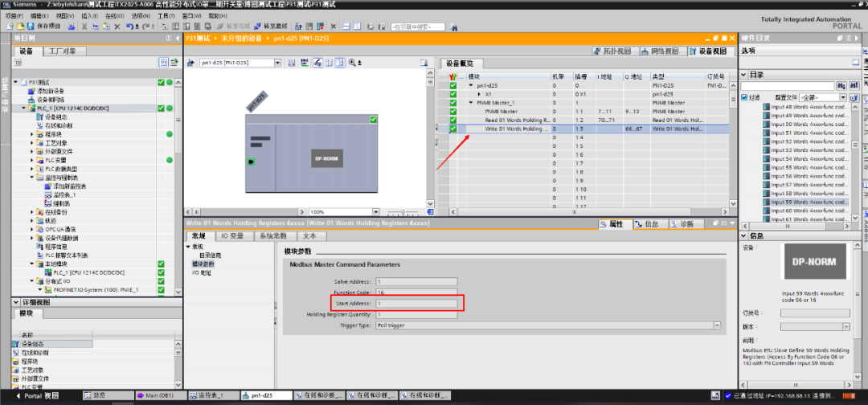Viewport: 868px width, 405px height.
Task: Click green check status of pn1-d25 row
Action: [x=453, y=84]
